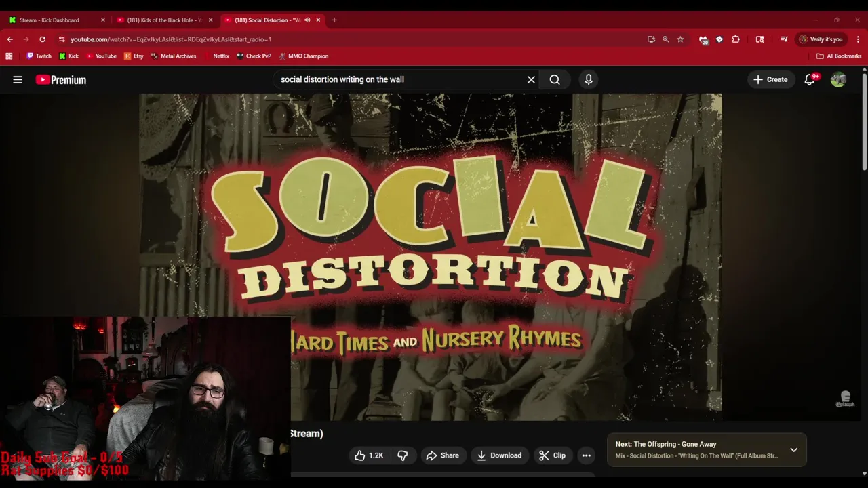Open the YouTube account avatar menu

838,79
